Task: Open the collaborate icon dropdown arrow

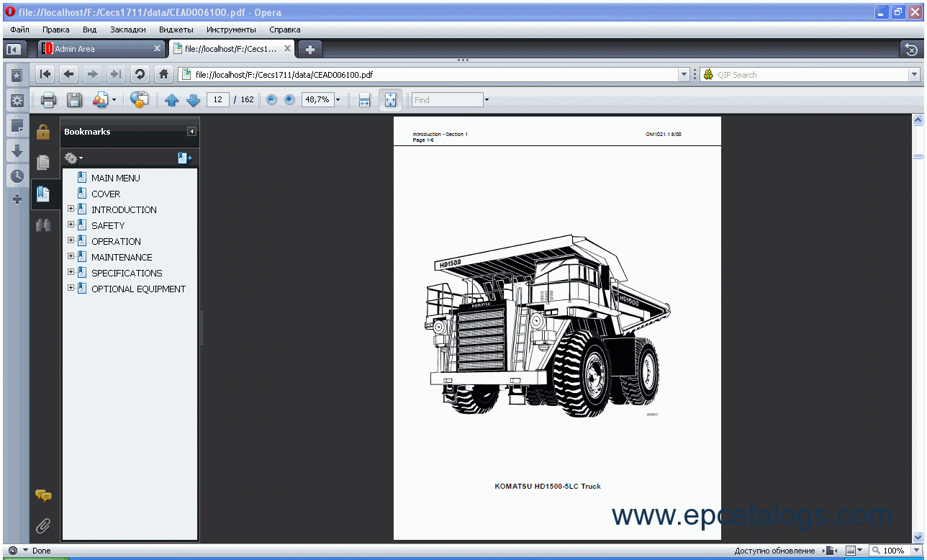Action: (114, 100)
